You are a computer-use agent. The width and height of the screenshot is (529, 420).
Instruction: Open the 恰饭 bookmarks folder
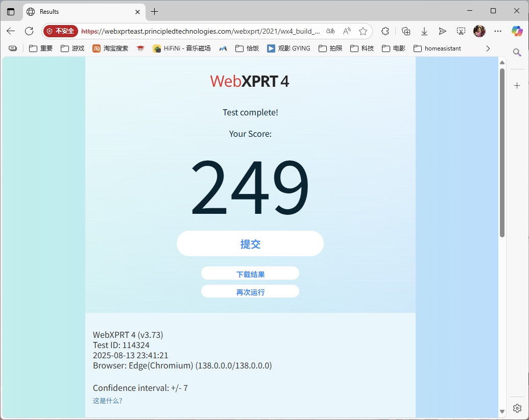tap(247, 48)
